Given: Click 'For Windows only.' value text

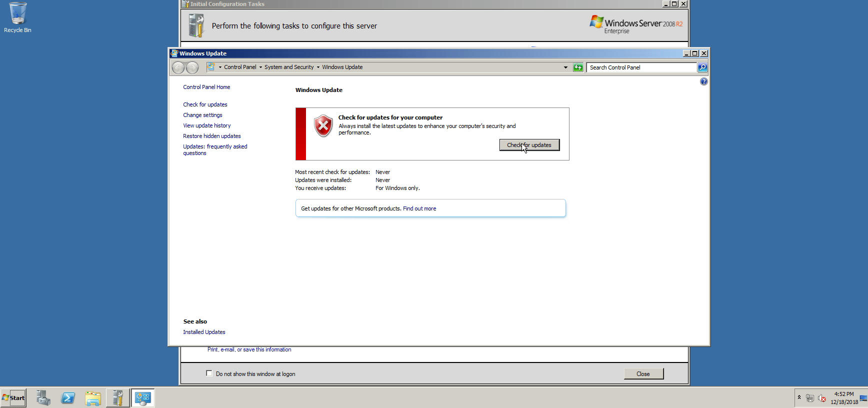Looking at the screenshot, I should coord(397,188).
